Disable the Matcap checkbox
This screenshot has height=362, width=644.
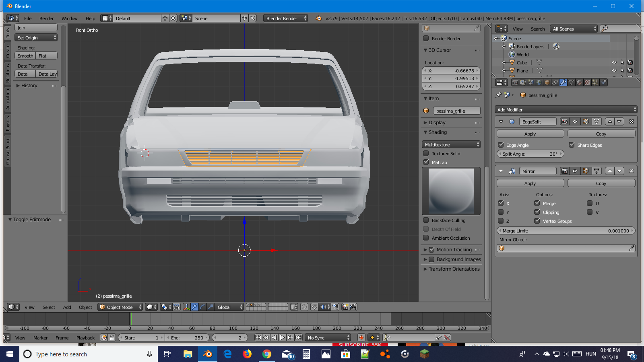click(426, 162)
